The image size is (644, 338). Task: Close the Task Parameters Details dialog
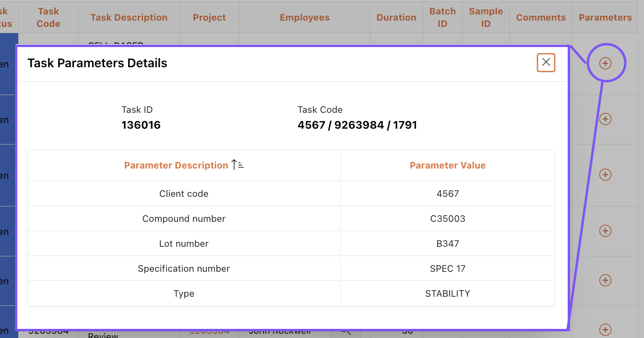click(546, 62)
